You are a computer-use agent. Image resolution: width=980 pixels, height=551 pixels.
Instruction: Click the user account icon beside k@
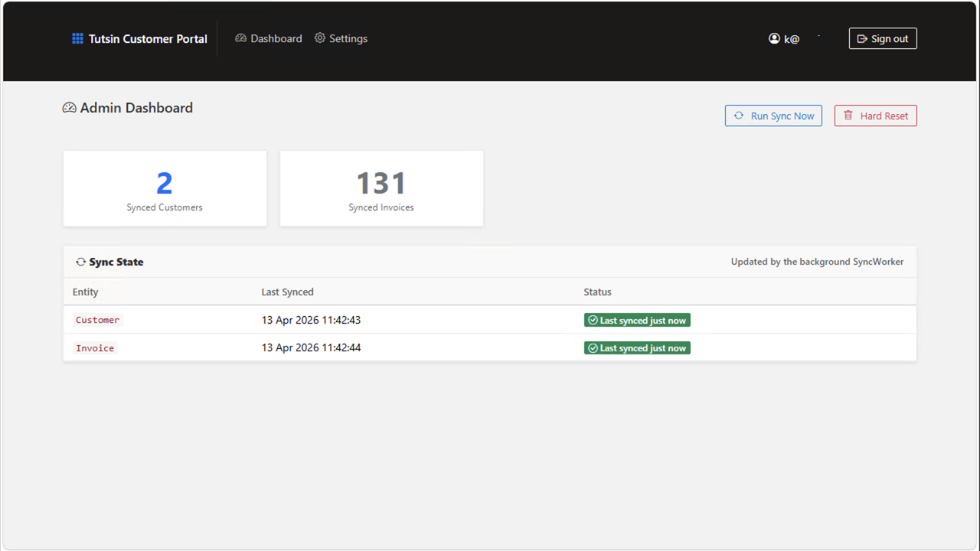coord(774,38)
